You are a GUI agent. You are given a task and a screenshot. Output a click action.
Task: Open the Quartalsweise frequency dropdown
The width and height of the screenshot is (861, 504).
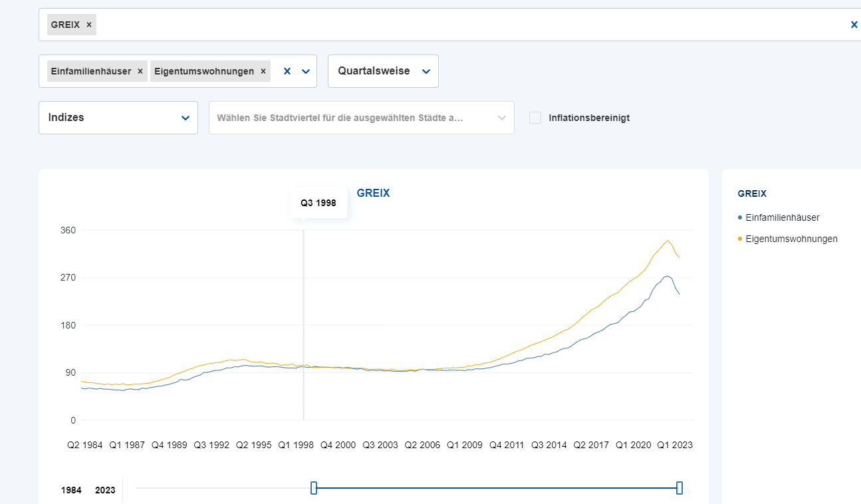(x=383, y=71)
